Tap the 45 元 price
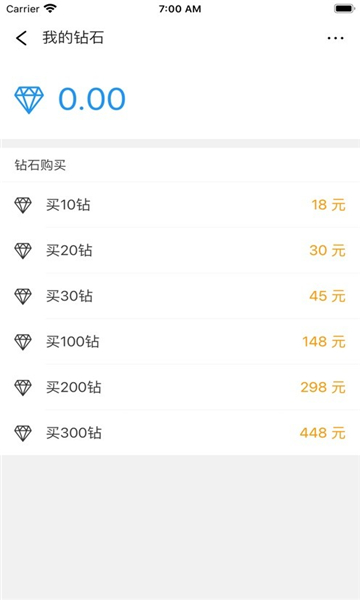 coord(327,296)
